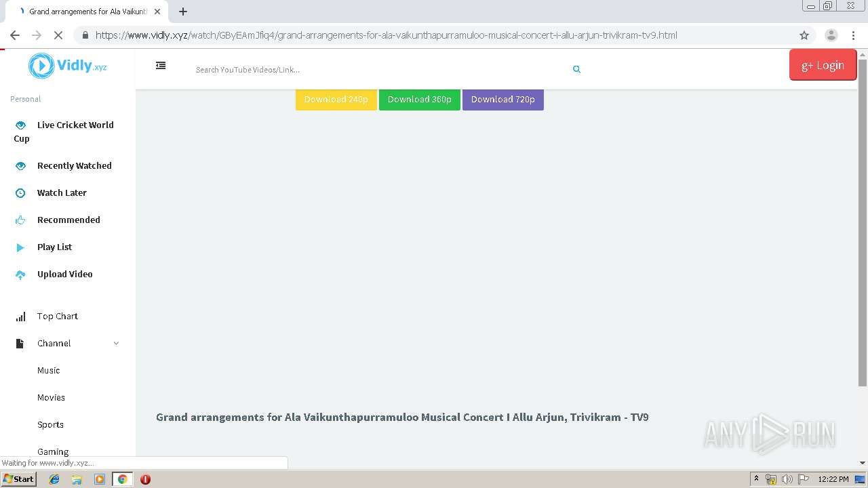Click the video title Grand arrangements text
Screen dimensions: 868x488
pyautogui.click(x=402, y=417)
